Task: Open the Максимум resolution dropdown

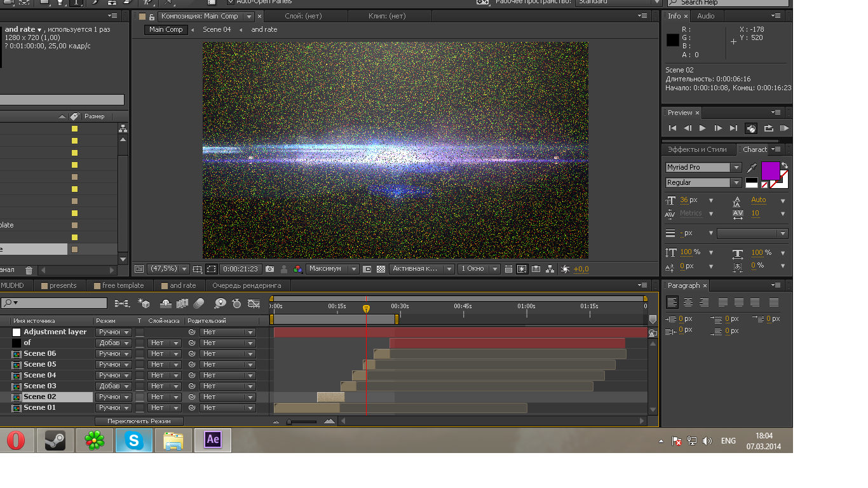Action: [x=332, y=269]
